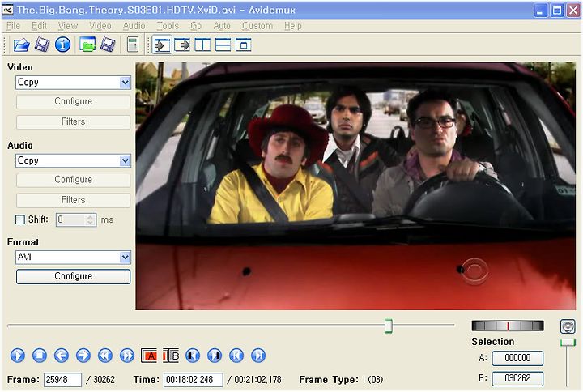Open the Tools menu

coord(168,26)
